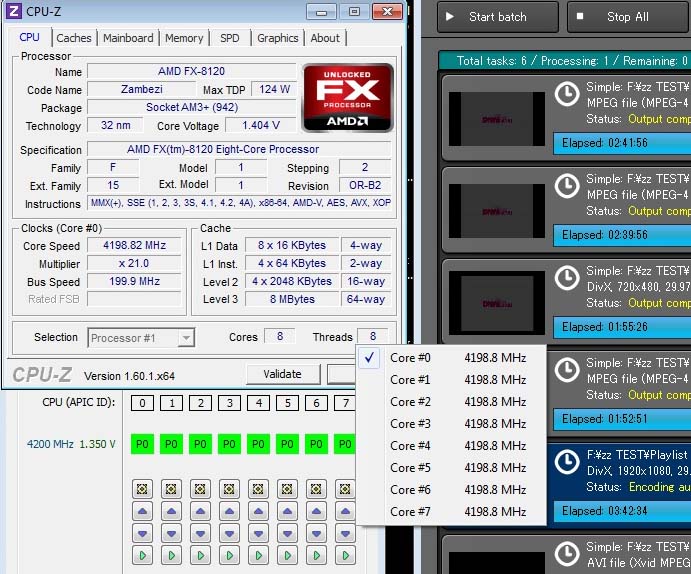Image resolution: width=691 pixels, height=574 pixels.
Task: Click the Validate button in CPU-Z
Action: 283,374
